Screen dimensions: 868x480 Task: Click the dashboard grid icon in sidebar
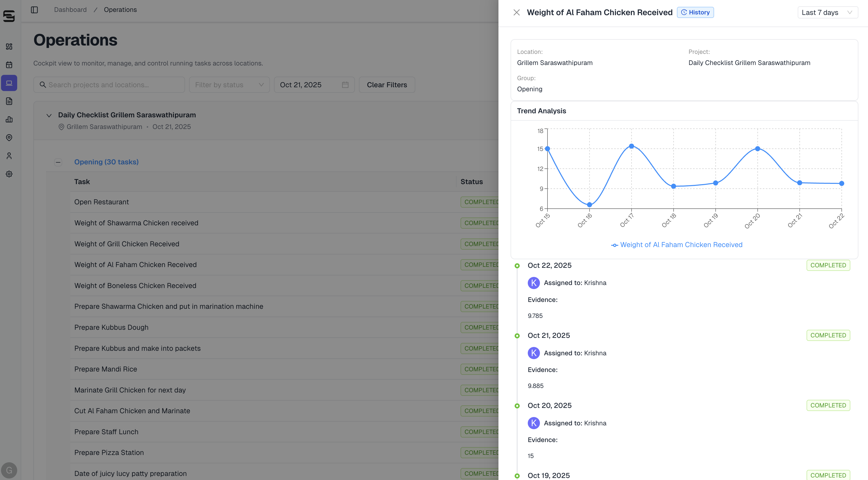tap(9, 47)
